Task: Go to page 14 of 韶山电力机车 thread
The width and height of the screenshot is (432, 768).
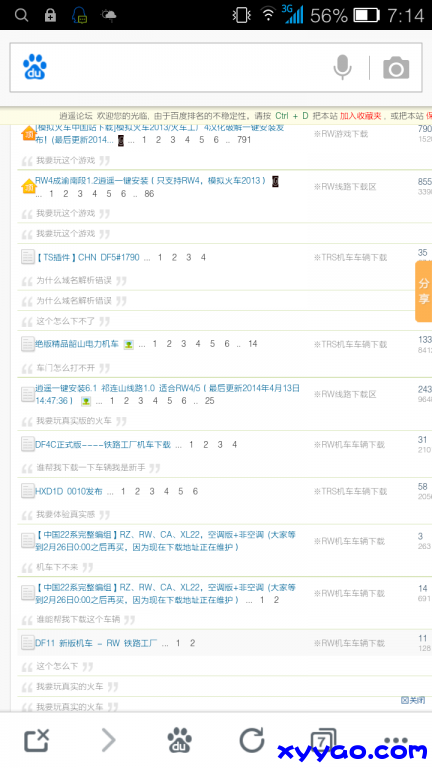Action: (252, 344)
